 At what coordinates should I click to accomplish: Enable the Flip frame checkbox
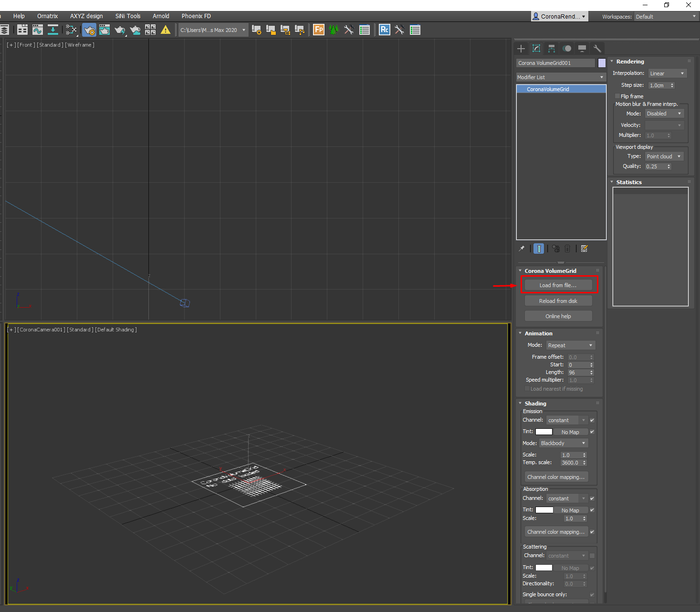pyautogui.click(x=617, y=96)
